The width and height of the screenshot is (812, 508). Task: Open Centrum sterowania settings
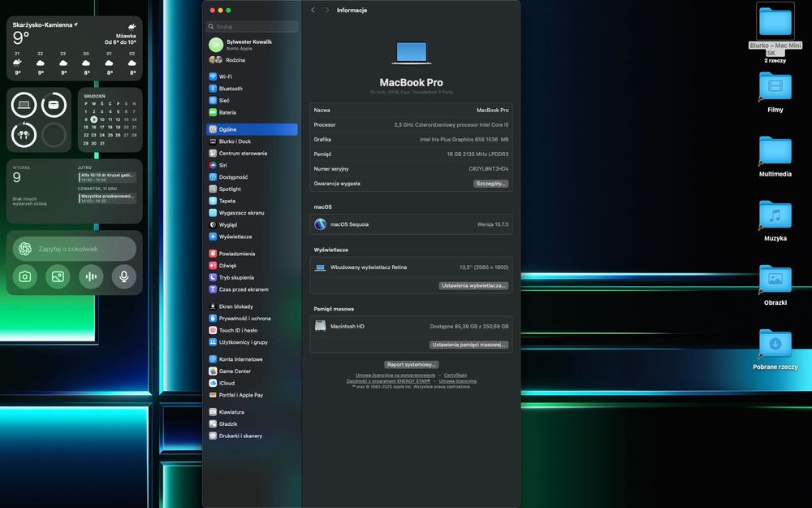click(x=252, y=154)
